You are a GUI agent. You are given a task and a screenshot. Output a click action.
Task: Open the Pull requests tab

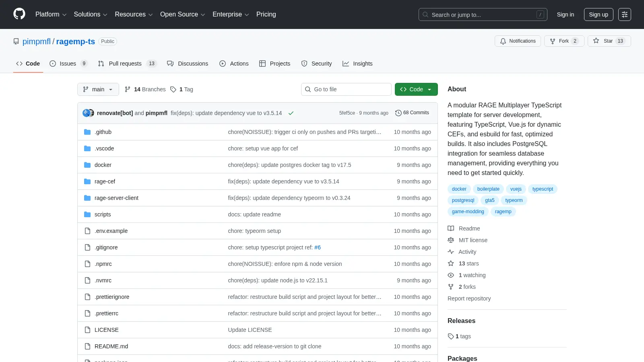coord(127,64)
